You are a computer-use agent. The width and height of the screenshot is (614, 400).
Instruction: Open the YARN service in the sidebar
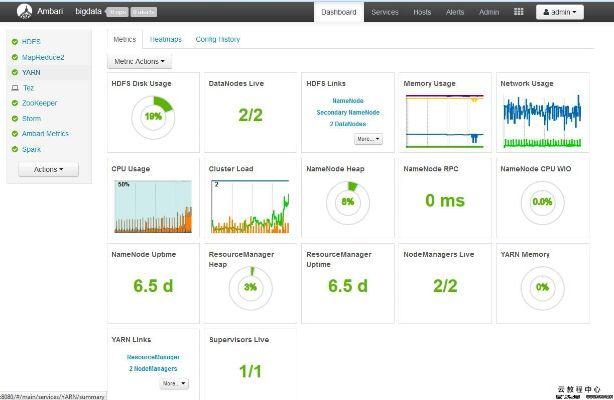pos(31,73)
